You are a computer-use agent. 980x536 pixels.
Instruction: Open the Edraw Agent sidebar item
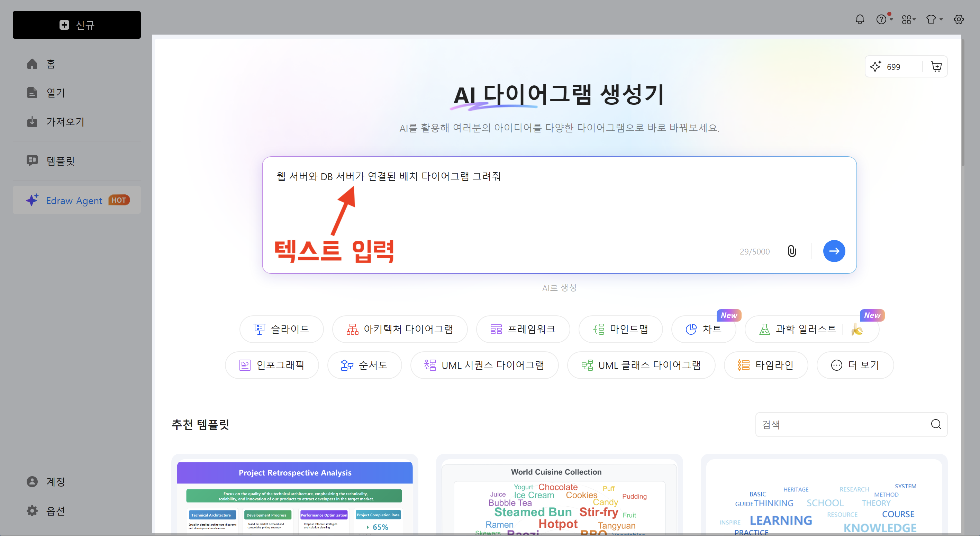77,200
